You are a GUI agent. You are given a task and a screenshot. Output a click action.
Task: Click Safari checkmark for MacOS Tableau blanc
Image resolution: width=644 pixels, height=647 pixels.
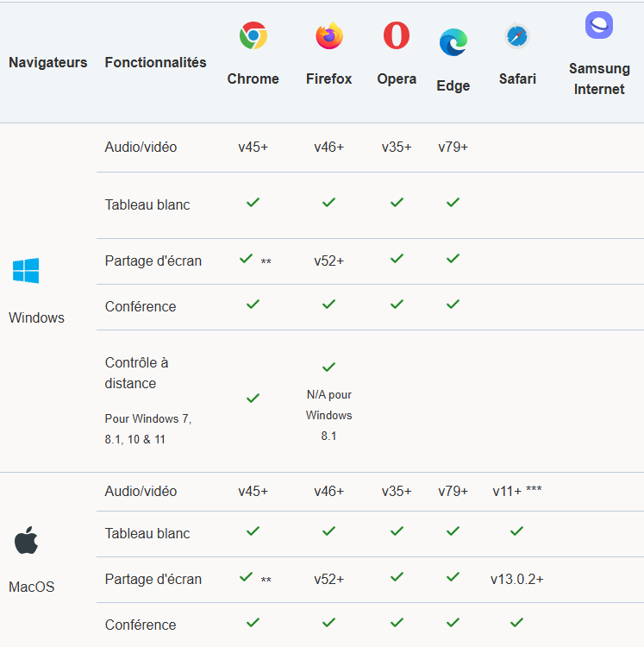(516, 531)
